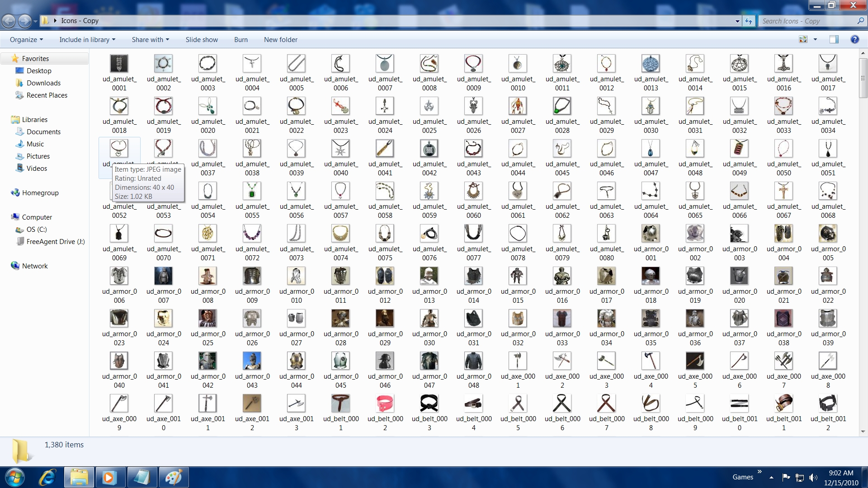Viewport: 868px width, 488px height.
Task: Click the vertical scrollbar down arrow
Action: click(863, 432)
